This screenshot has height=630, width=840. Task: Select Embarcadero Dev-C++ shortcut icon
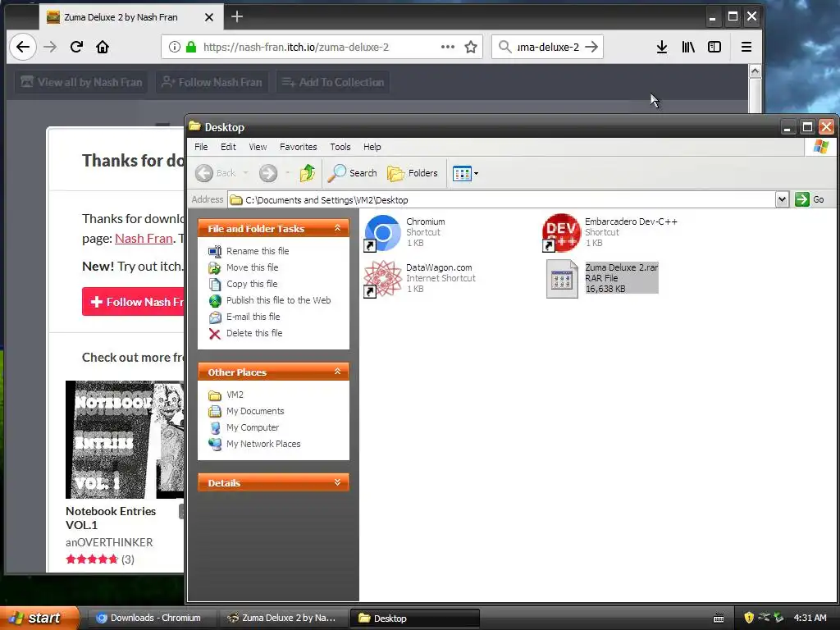coord(561,233)
